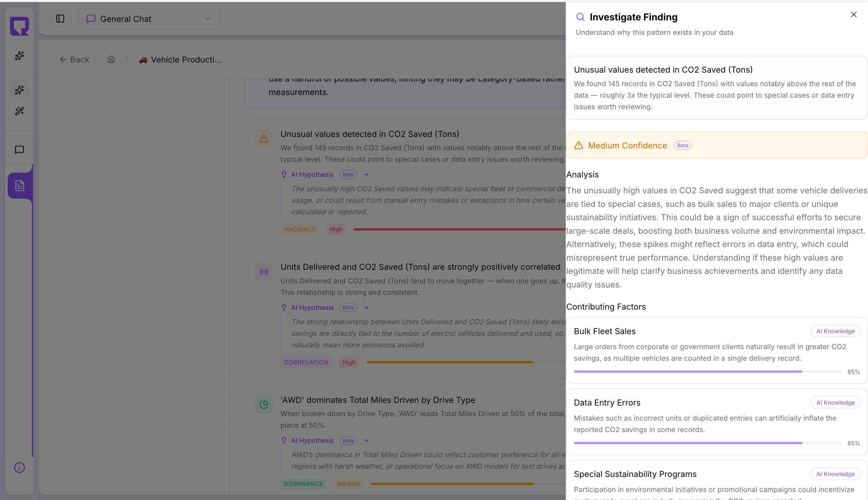Click lightbulb icon on correlation hypothesis
Image resolution: width=868 pixels, height=500 pixels.
pos(284,307)
